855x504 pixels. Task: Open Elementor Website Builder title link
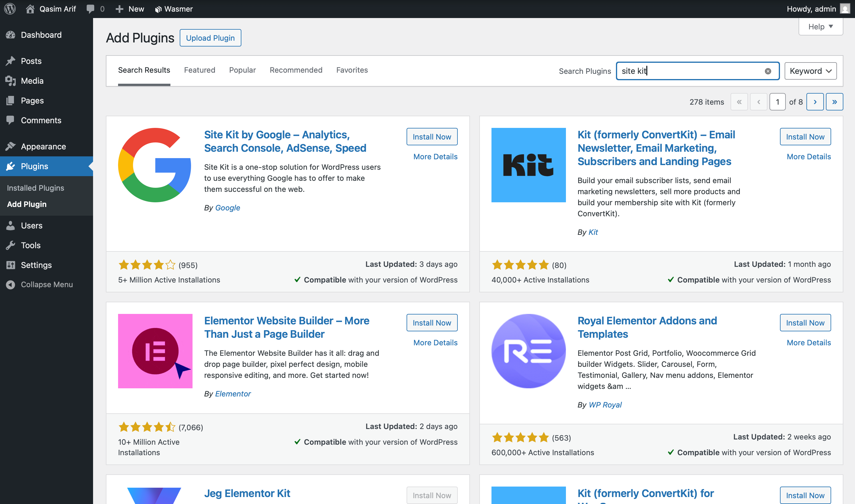[286, 327]
